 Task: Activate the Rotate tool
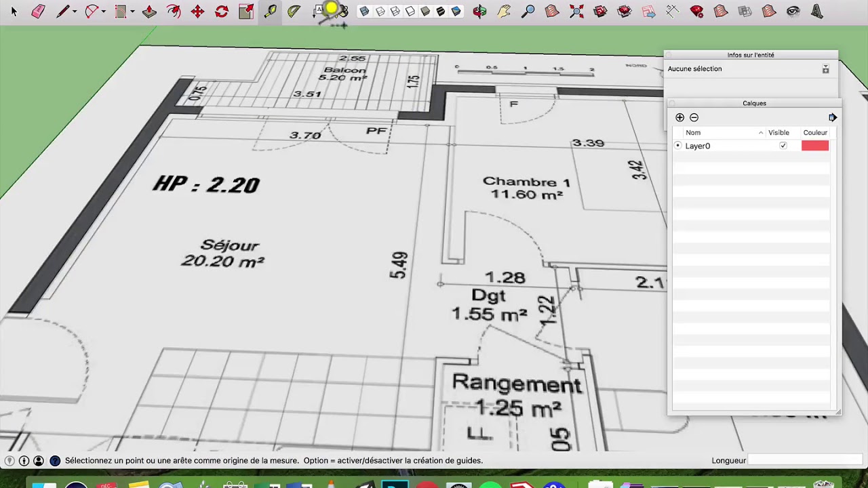tap(222, 12)
